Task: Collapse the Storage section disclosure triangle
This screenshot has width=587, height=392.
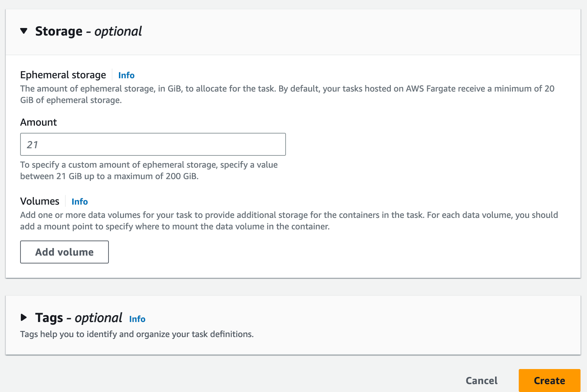Action: point(24,31)
